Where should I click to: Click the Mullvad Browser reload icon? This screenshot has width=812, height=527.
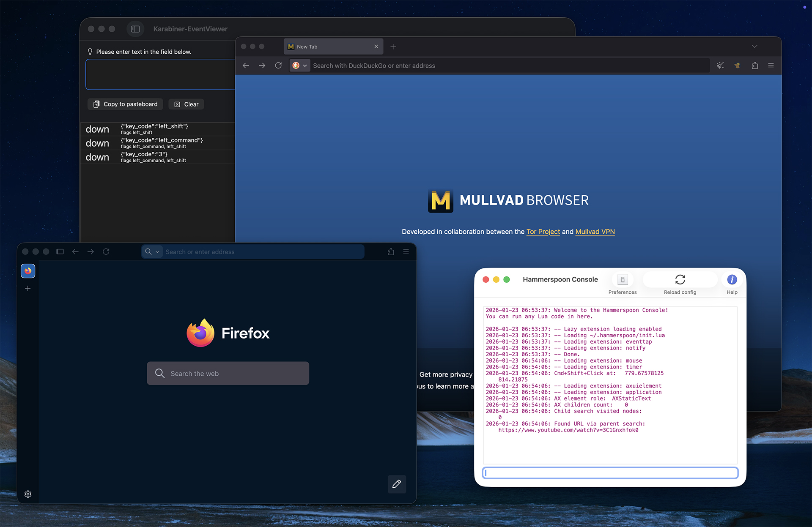pyautogui.click(x=278, y=66)
